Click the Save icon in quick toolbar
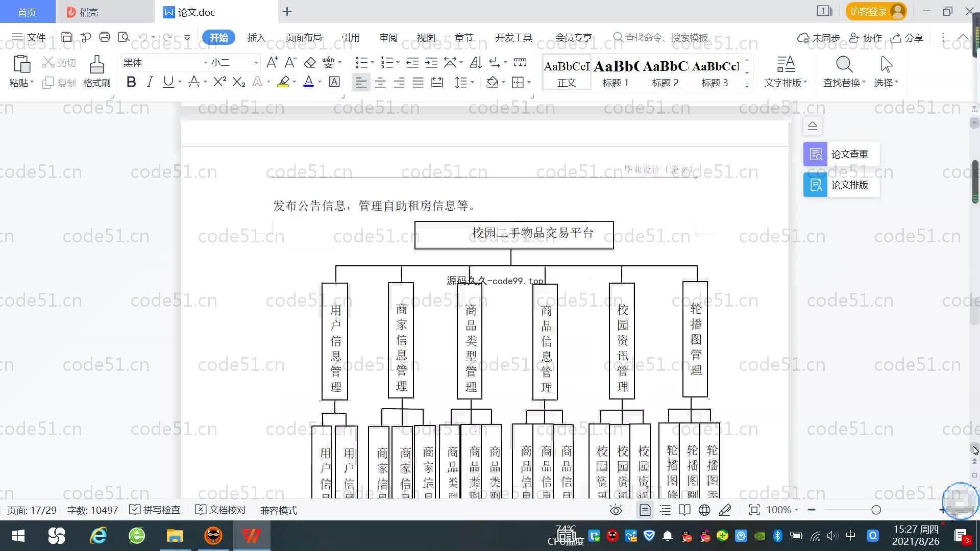Image resolution: width=980 pixels, height=551 pixels. pyautogui.click(x=66, y=37)
